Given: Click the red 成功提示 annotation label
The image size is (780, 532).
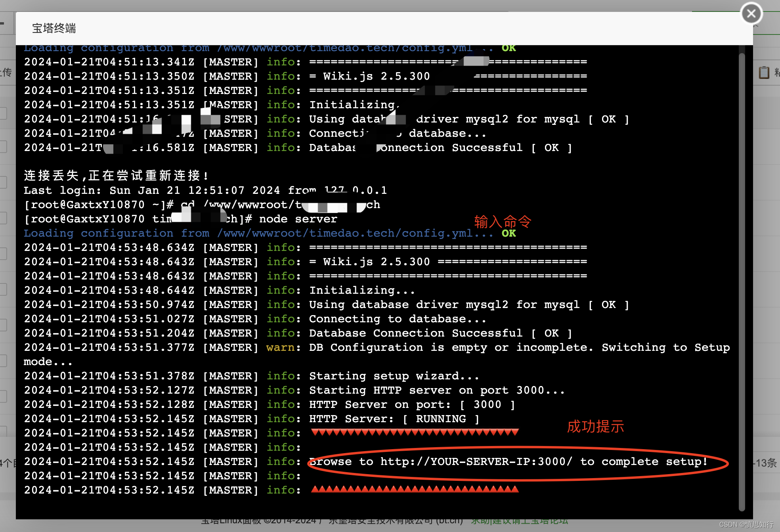Looking at the screenshot, I should 595,427.
